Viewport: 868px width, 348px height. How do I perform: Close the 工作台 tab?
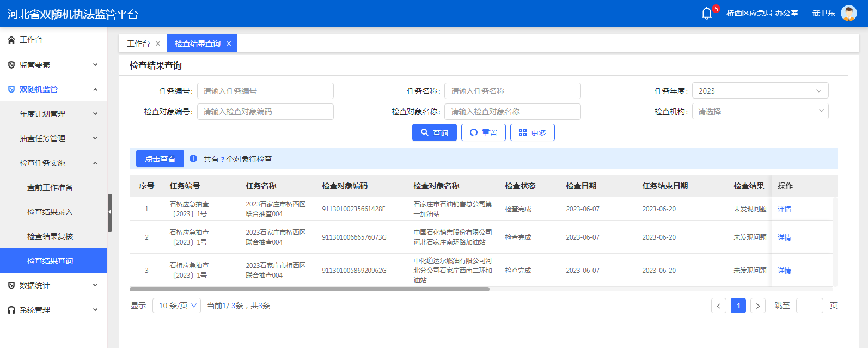158,44
